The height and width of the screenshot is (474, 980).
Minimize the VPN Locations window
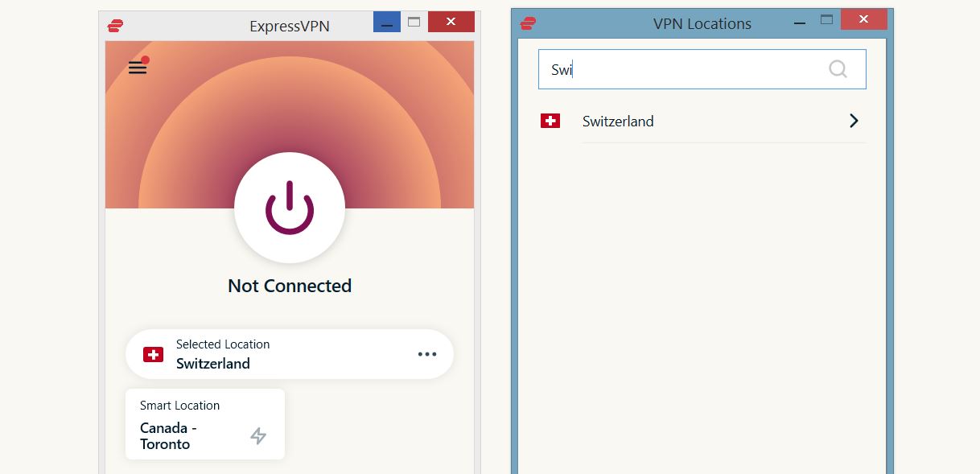pos(798,19)
